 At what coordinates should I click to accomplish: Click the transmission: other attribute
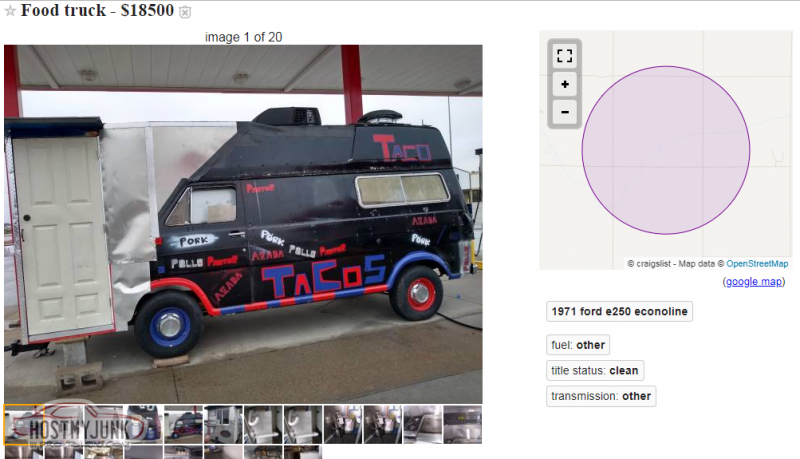click(601, 396)
